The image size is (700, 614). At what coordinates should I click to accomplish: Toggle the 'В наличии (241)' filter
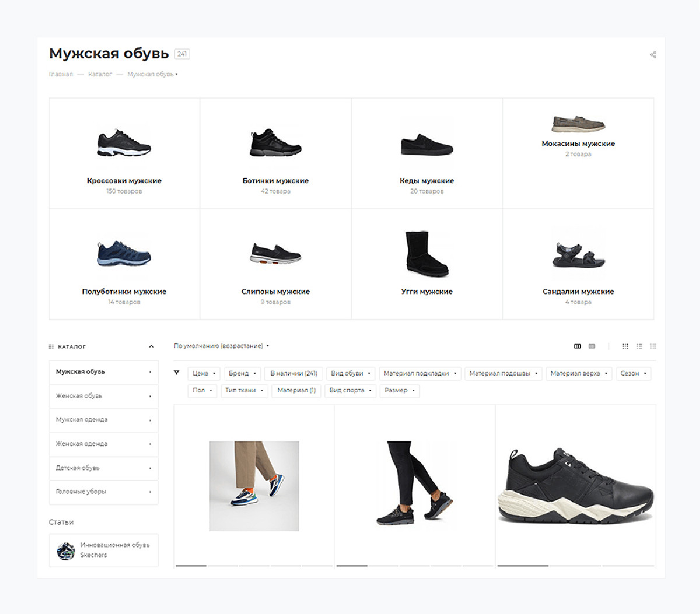pos(293,374)
